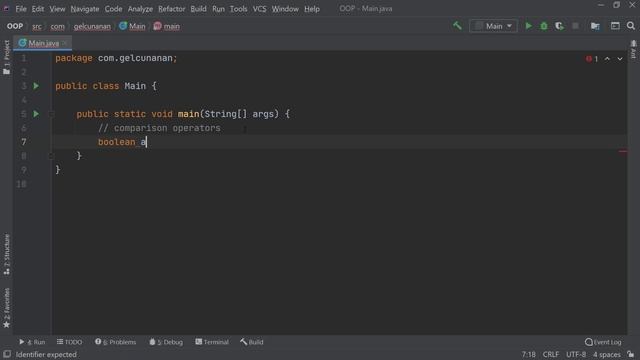This screenshot has width=640, height=360.
Task: Click the Build project hammer icon
Action: point(457,26)
